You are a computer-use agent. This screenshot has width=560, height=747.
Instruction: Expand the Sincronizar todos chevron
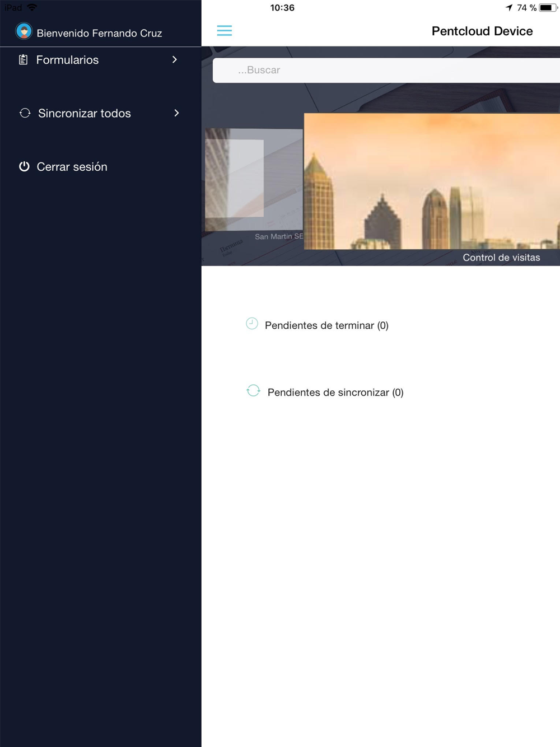(x=176, y=113)
